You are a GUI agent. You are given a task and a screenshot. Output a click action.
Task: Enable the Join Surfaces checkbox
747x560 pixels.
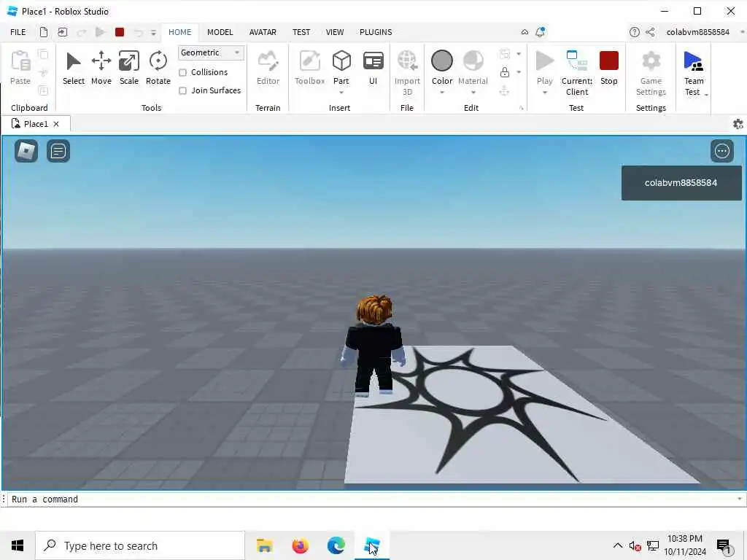(x=182, y=90)
